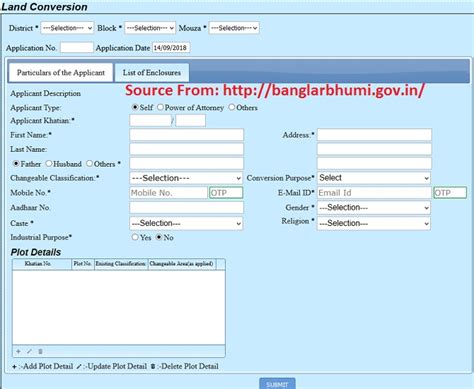Open the Block dropdown

tap(150, 28)
